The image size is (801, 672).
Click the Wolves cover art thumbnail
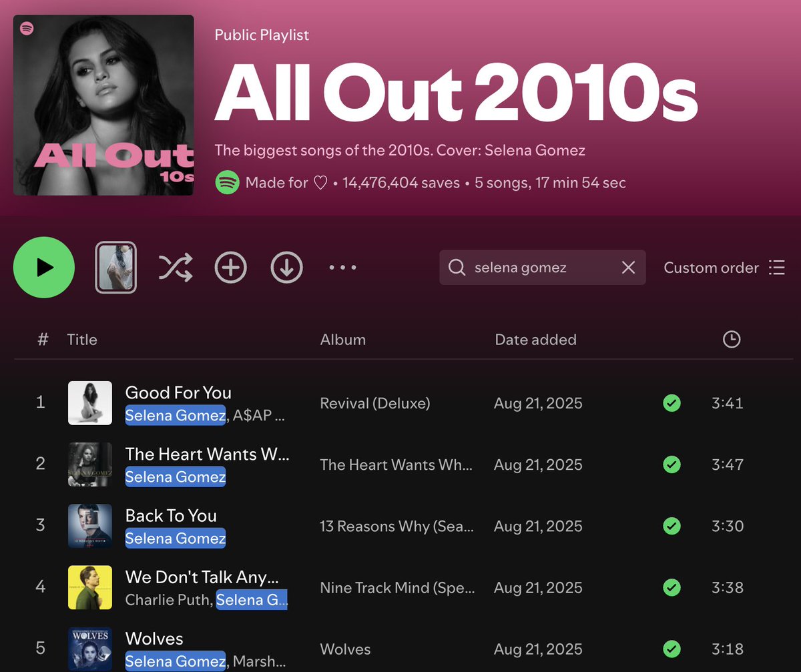[90, 649]
